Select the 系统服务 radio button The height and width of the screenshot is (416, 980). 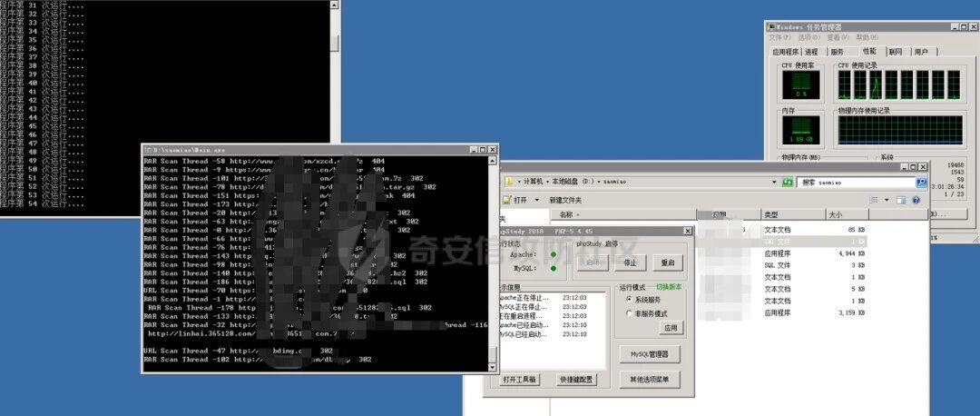(x=629, y=300)
